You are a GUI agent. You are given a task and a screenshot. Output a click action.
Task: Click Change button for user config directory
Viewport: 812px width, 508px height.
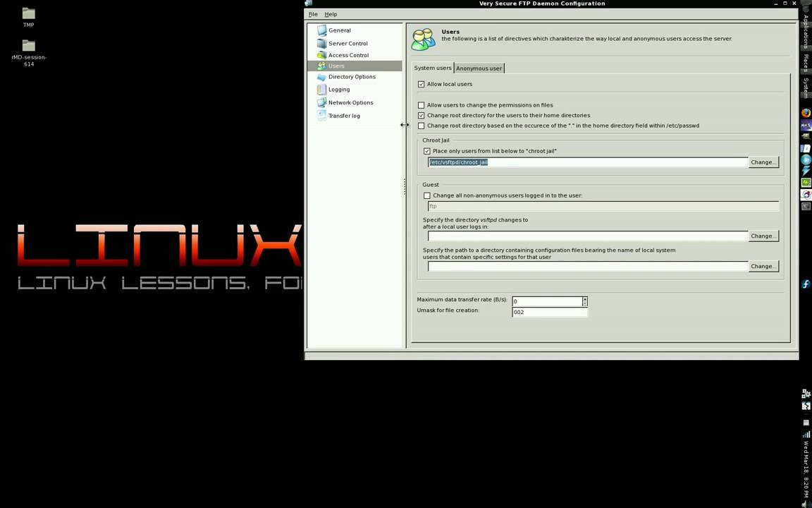[763, 267]
